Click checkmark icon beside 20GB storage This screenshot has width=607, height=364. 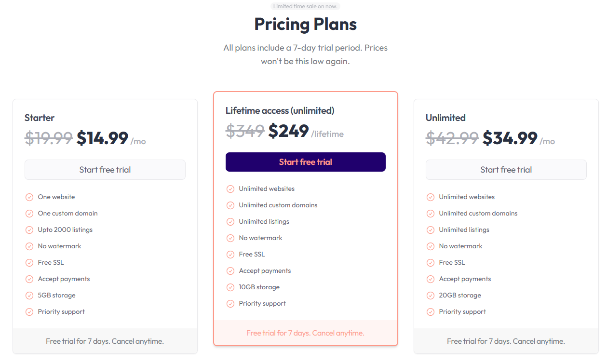431,296
